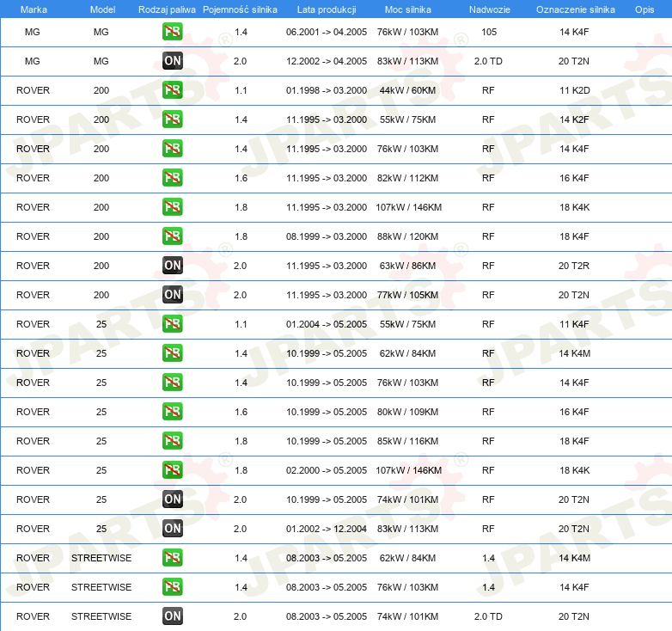Click the PB icon for Rover 25 1.1 engine

coord(172,324)
